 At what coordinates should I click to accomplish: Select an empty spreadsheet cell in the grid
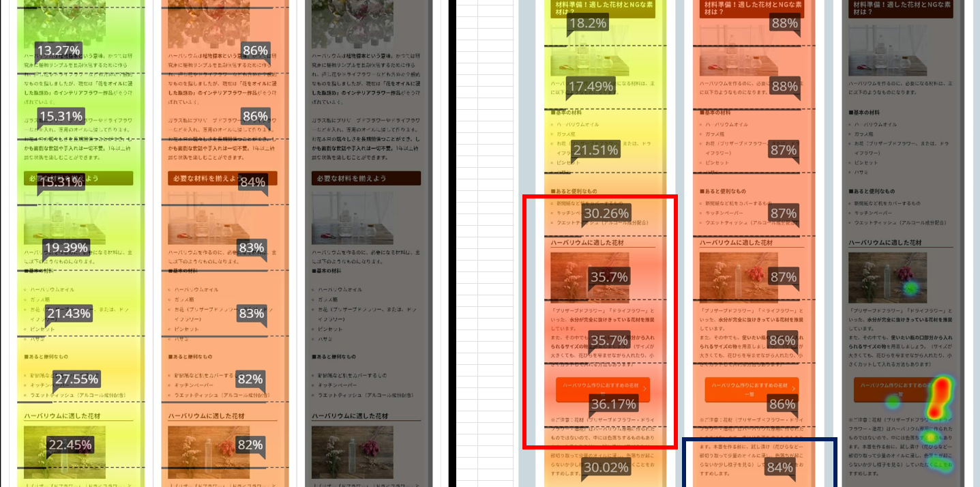484,136
